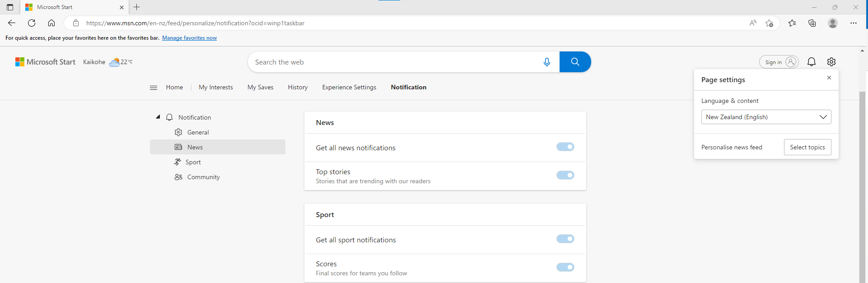
Task: Click the blue search magnifier button
Action: 575,62
